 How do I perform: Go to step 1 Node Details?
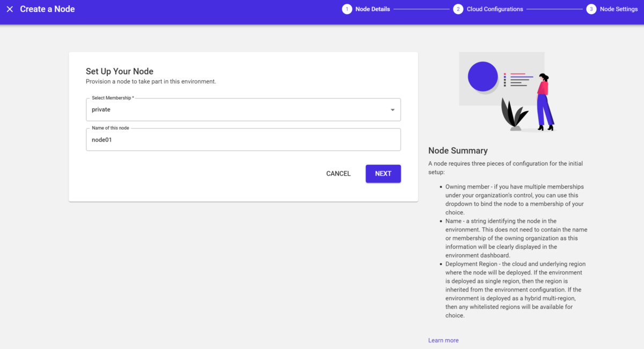(x=366, y=9)
